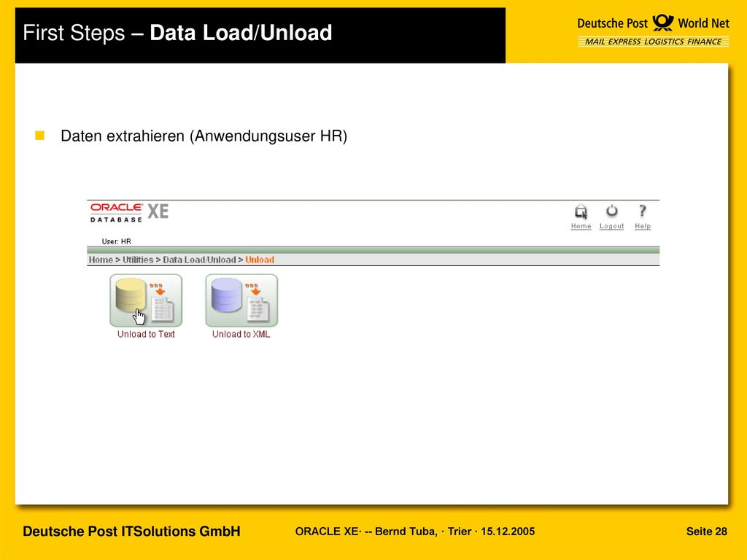Go to Utilities in the breadcrumb
Viewport: 747px width, 560px height.
pyautogui.click(x=138, y=260)
